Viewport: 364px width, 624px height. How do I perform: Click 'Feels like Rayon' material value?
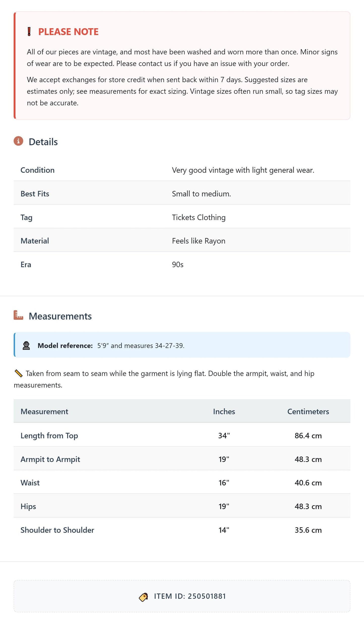(x=199, y=241)
